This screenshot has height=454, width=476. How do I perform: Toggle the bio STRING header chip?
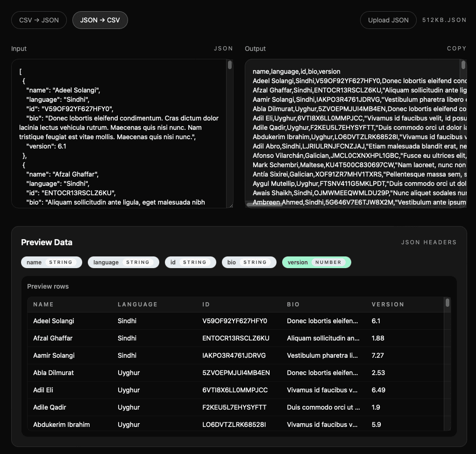point(249,262)
